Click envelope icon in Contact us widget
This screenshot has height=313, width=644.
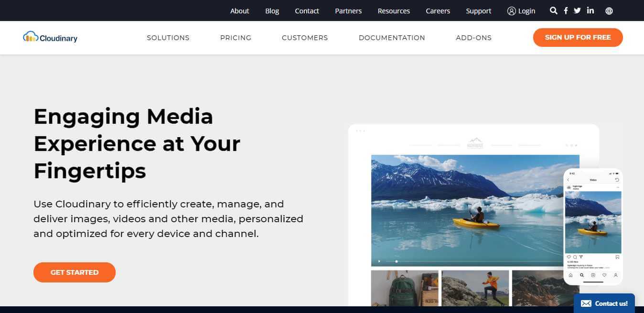coord(586,303)
